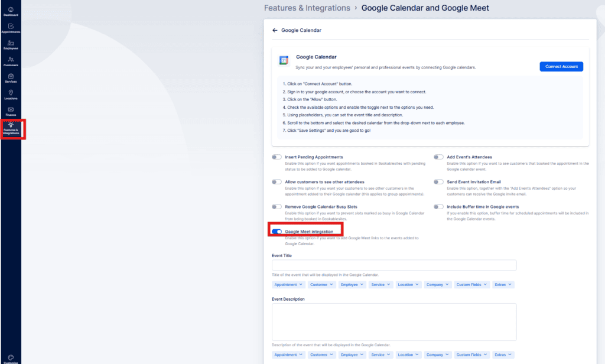Click step text 'Click "Save Settings" and you are good to go!'

pos(328,131)
